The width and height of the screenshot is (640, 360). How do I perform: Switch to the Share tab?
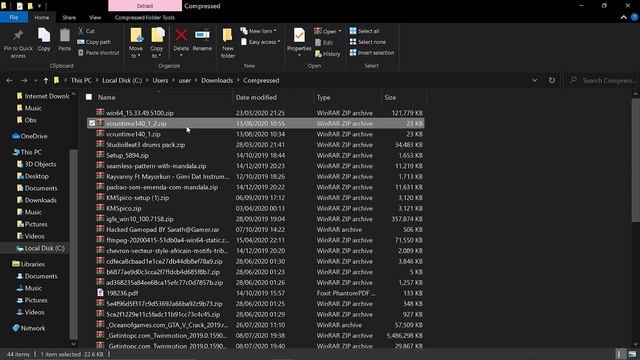(x=69, y=18)
